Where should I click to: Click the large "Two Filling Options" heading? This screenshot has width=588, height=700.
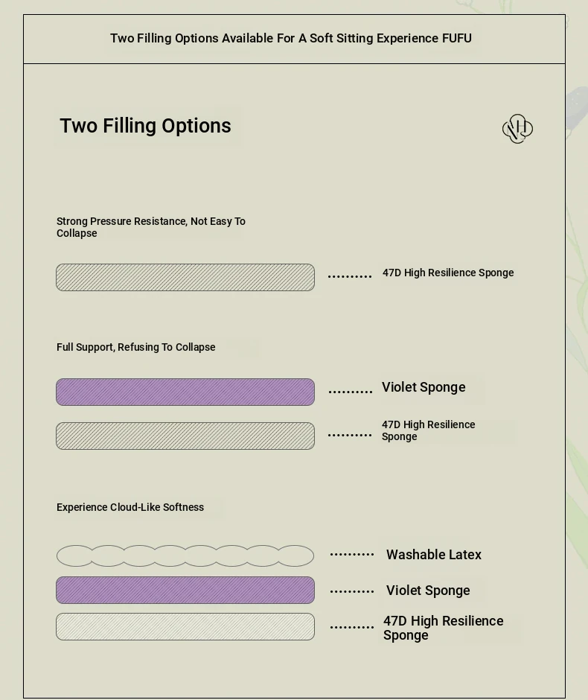tap(145, 126)
